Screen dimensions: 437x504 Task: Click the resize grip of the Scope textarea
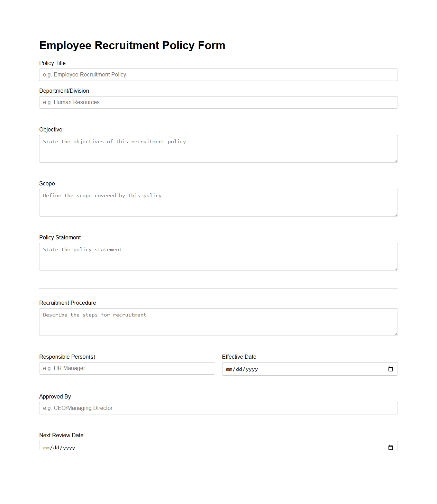tap(395, 214)
